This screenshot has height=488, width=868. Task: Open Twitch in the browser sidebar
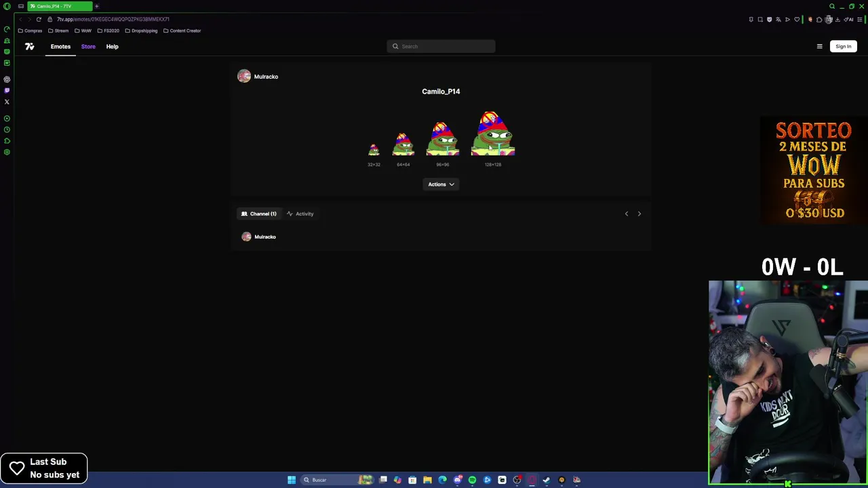(x=7, y=90)
